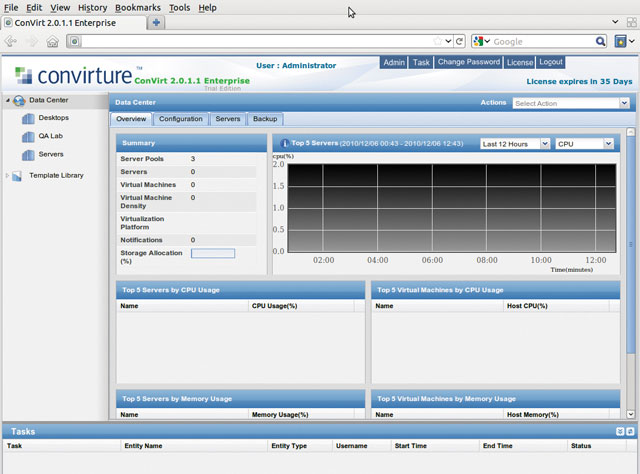Click the License button
Screen dimensions: 640x474
point(520,62)
